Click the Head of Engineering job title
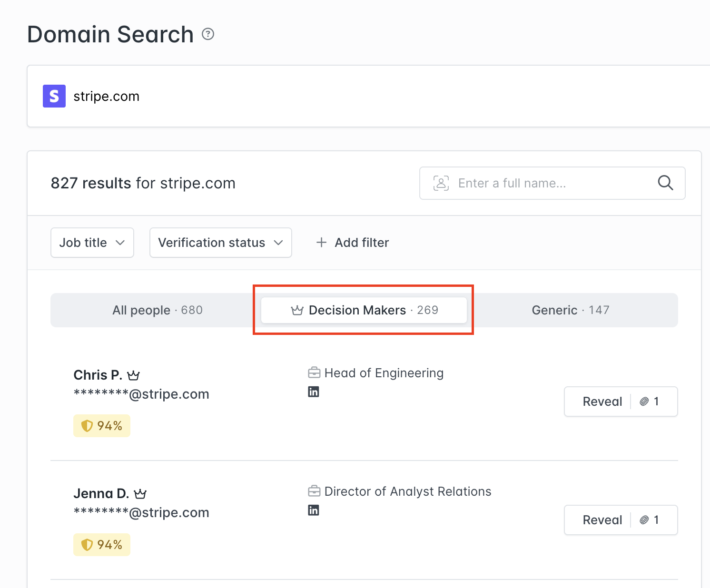 pos(384,373)
